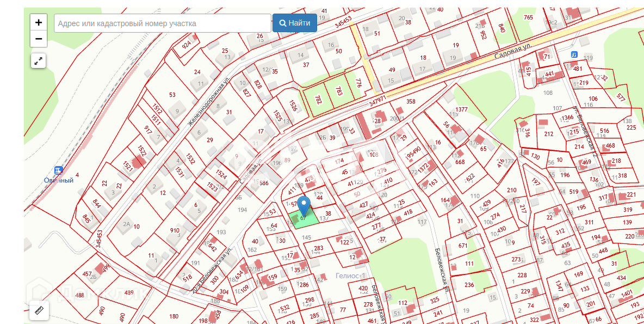Select parcel 765
The image size is (644, 324).
tap(528, 17)
